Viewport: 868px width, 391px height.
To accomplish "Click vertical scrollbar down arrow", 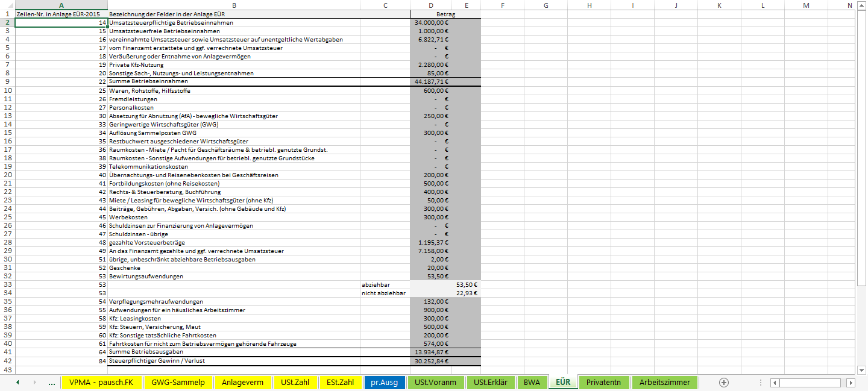I will click(863, 370).
